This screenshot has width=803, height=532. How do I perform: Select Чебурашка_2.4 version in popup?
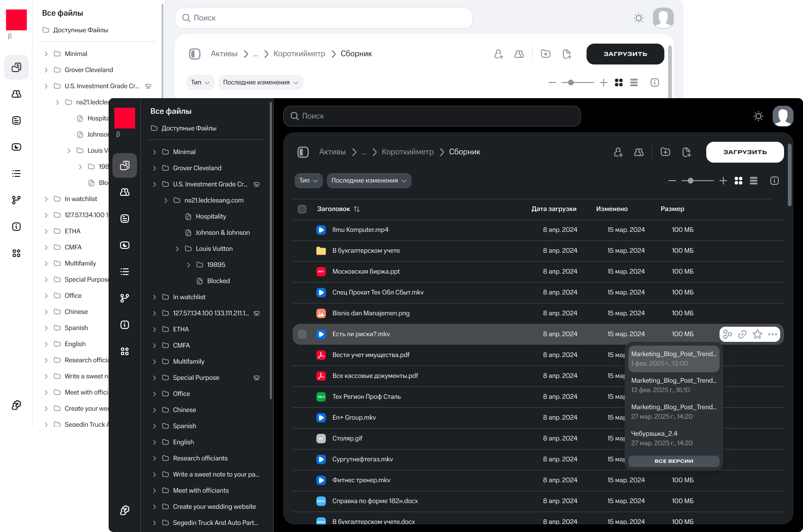[x=674, y=438]
